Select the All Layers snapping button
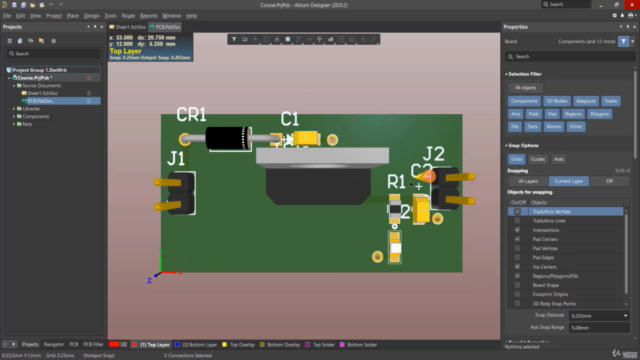The width and height of the screenshot is (640, 360). pyautogui.click(x=528, y=181)
